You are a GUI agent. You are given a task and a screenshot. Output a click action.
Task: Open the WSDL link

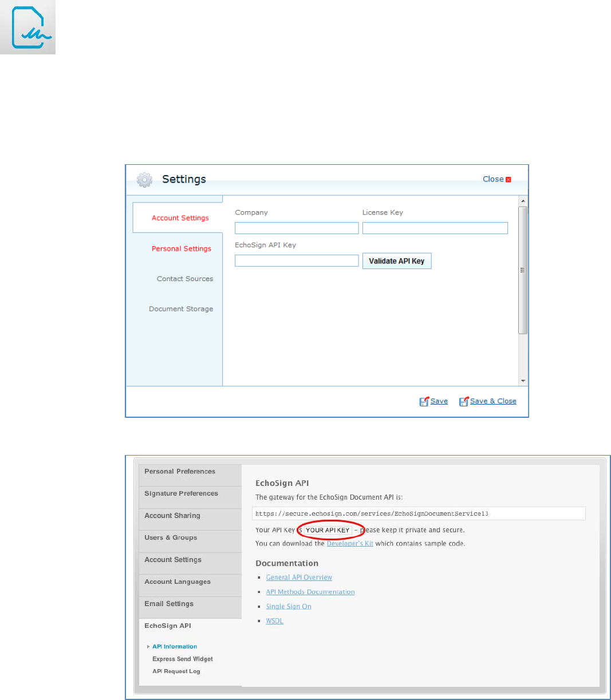(x=275, y=621)
